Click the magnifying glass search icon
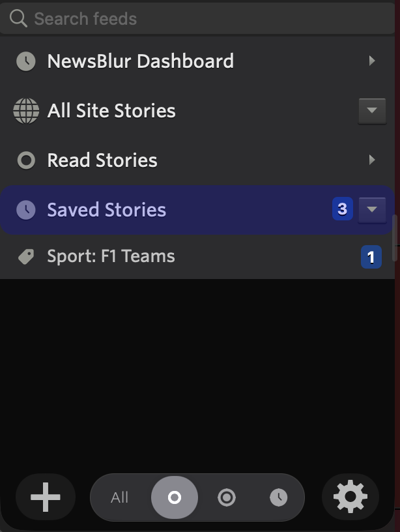Screen dimensions: 400x532 (x=18, y=18)
